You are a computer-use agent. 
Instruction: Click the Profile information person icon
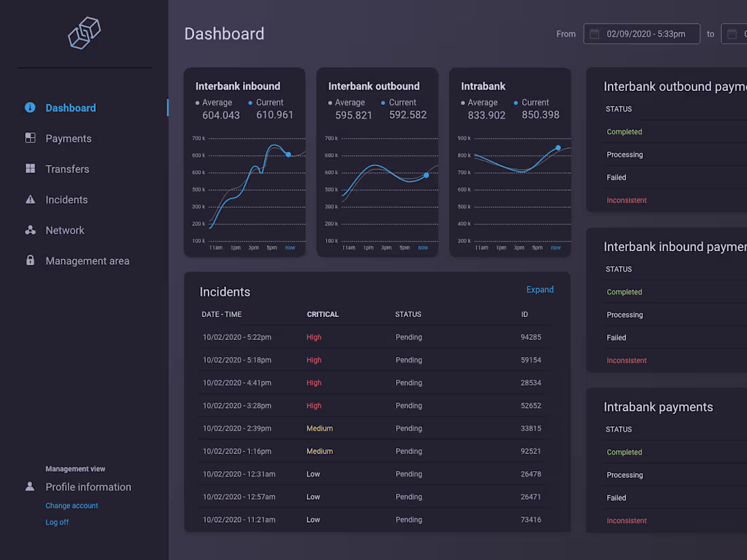pos(29,486)
